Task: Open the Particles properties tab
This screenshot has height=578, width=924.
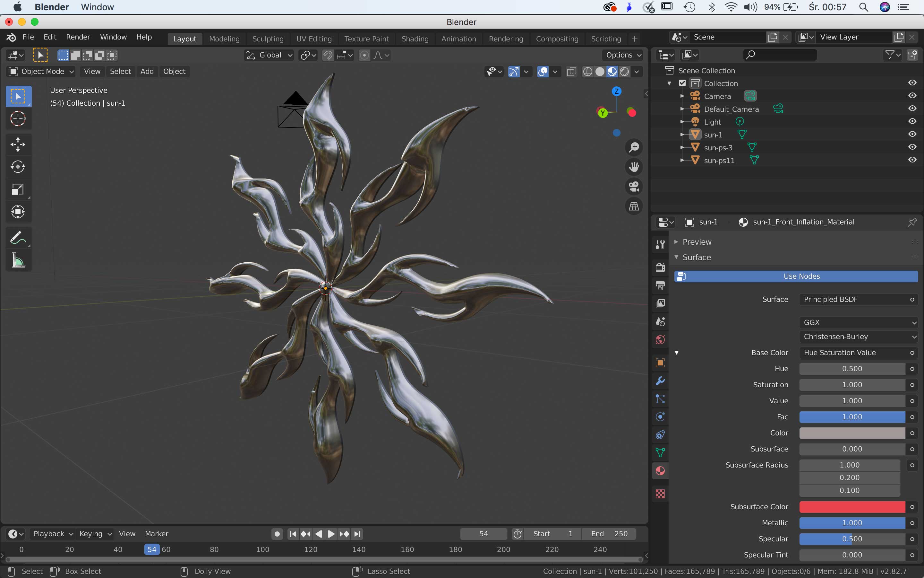Action: coord(660,399)
